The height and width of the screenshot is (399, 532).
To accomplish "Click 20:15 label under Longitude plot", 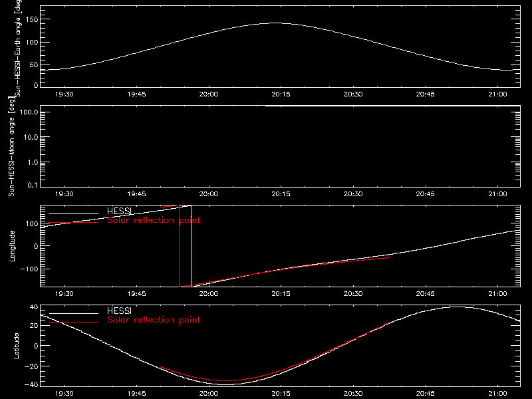I will click(x=281, y=294).
